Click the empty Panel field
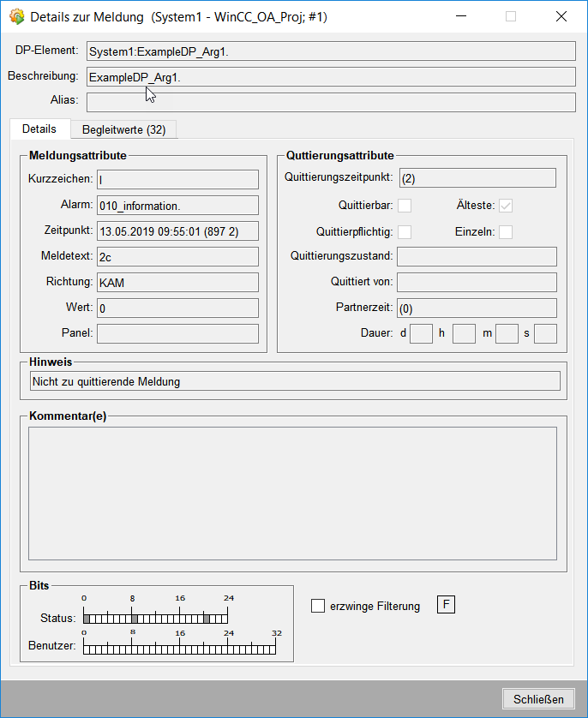Screen dimensions: 588x718 click(x=177, y=333)
